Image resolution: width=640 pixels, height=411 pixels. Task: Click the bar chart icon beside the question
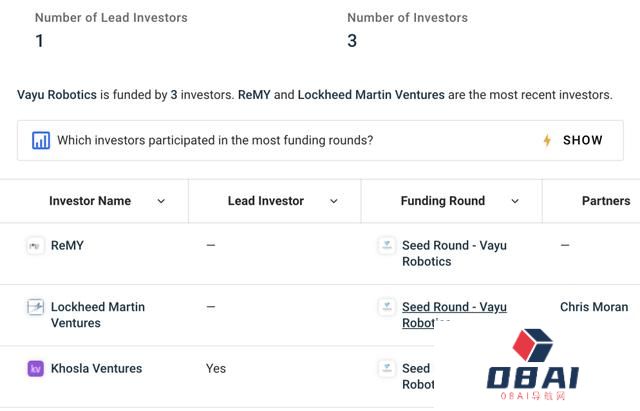[41, 140]
